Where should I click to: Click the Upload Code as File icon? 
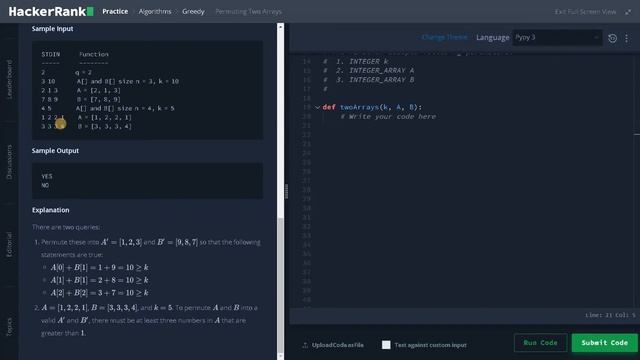point(305,345)
